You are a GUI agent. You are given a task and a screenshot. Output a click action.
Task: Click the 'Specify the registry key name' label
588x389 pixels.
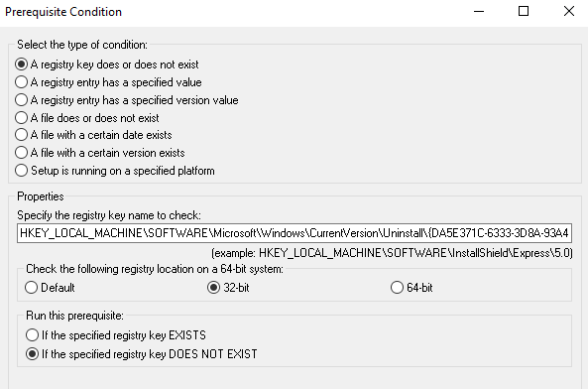tap(109, 215)
